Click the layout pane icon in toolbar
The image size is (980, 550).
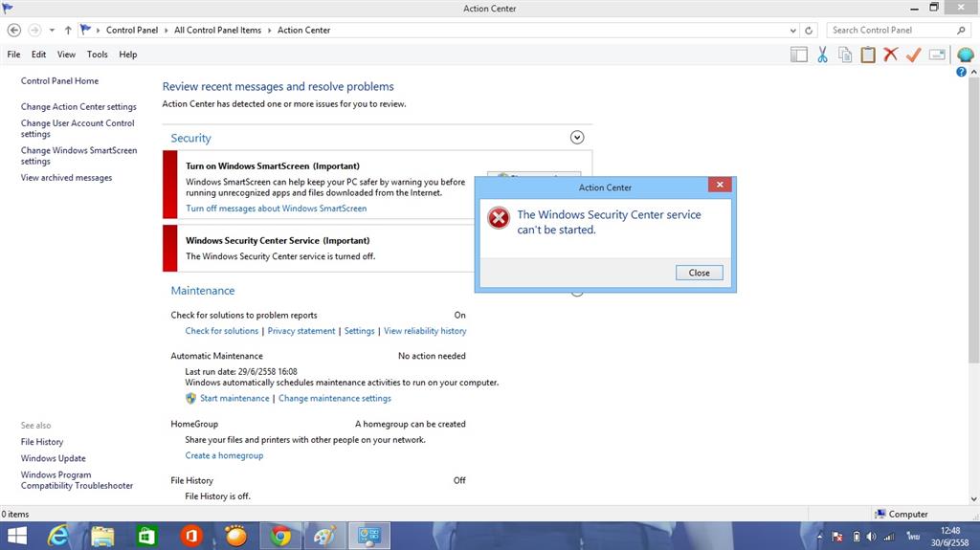(x=799, y=55)
